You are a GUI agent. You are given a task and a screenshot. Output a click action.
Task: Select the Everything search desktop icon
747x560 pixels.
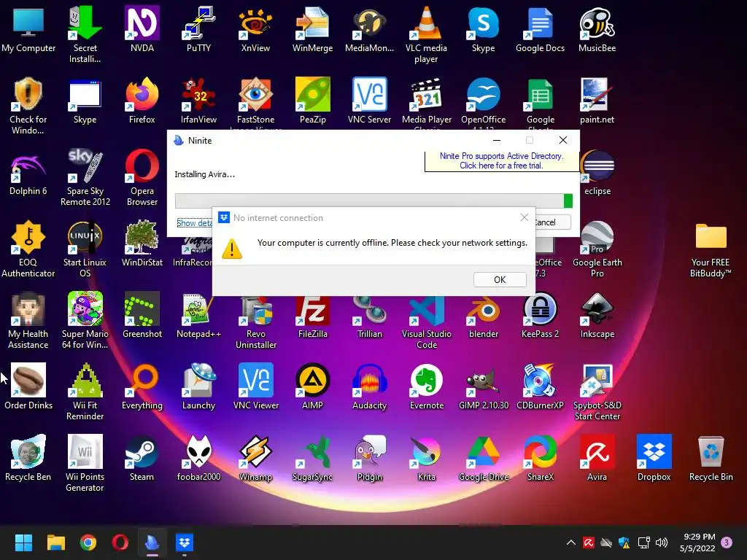[x=142, y=386]
